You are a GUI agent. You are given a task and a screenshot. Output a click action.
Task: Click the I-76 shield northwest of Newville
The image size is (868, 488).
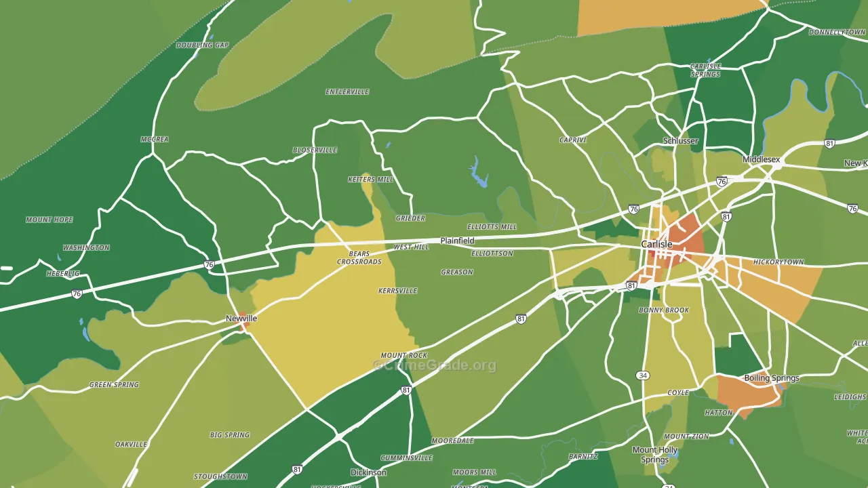tap(209, 265)
